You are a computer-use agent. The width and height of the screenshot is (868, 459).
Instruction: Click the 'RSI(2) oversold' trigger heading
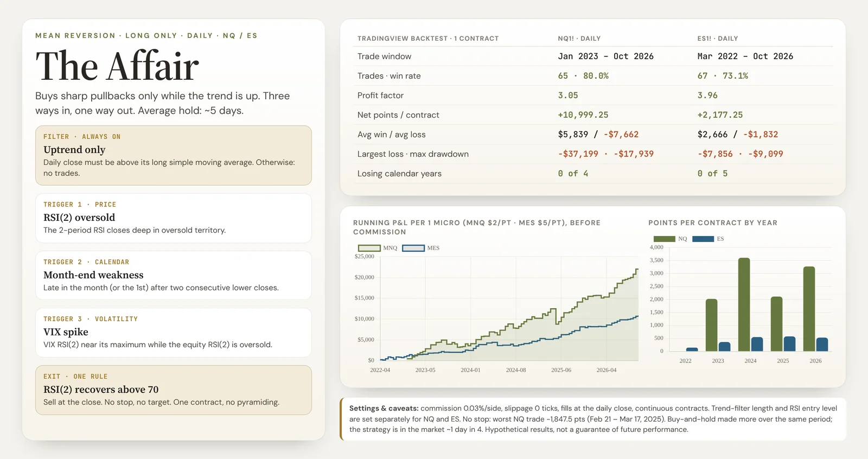(79, 218)
